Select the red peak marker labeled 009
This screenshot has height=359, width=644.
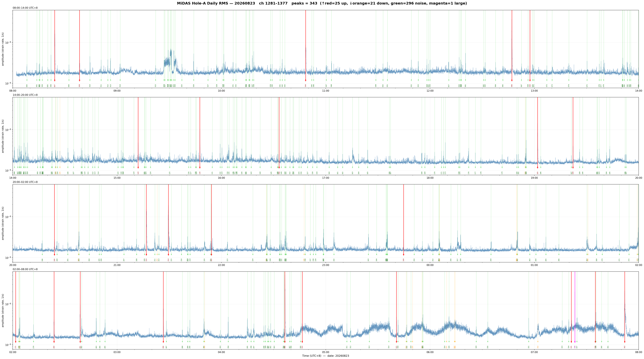(x=80, y=80)
